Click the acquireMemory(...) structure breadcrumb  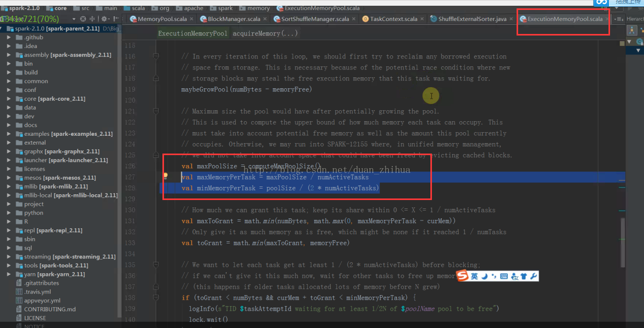265,33
